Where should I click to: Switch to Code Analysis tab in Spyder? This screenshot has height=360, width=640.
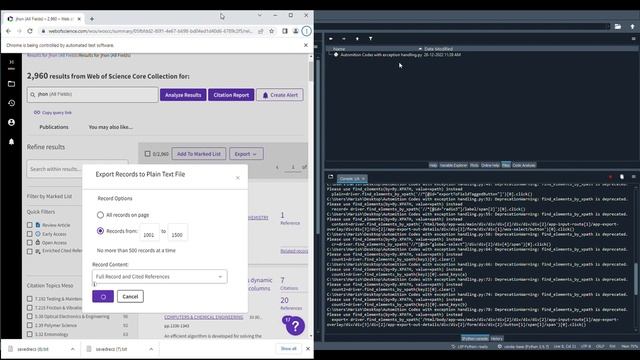tap(524, 165)
